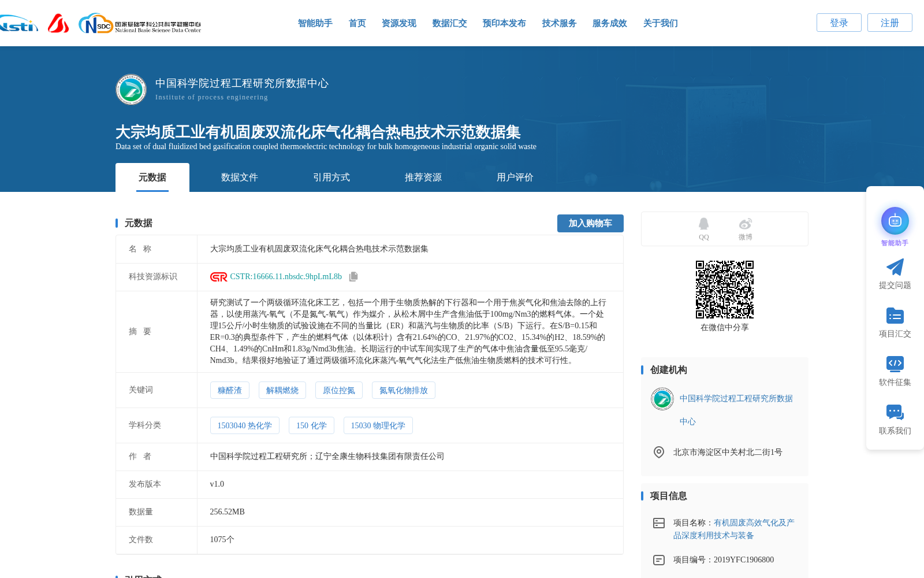Open 资源发现 menu item
Image resolution: width=924 pixels, height=578 pixels.
(399, 23)
